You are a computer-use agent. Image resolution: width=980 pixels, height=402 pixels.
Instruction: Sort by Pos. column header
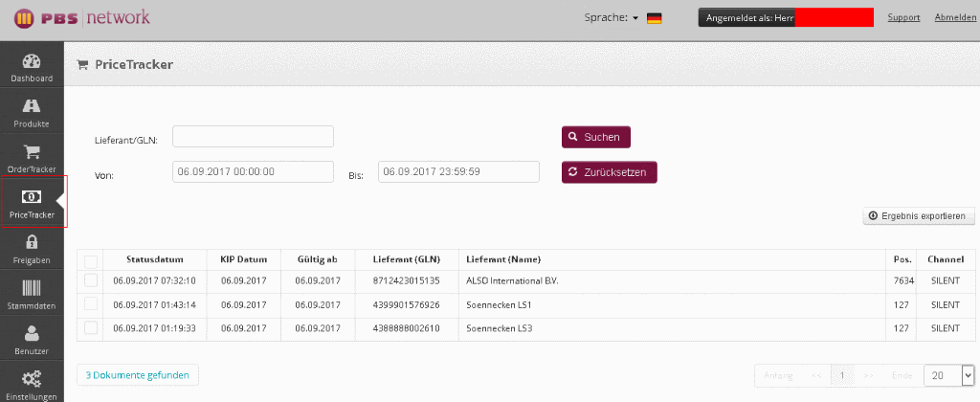tap(902, 259)
